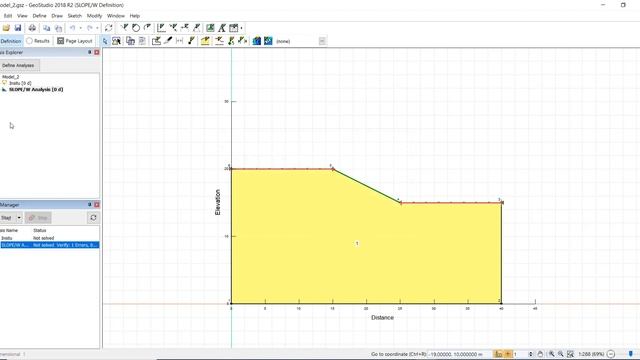This screenshot has height=360, width=640.
Task: Select the 'Model_2' tree root
Action: pyautogui.click(x=11, y=77)
